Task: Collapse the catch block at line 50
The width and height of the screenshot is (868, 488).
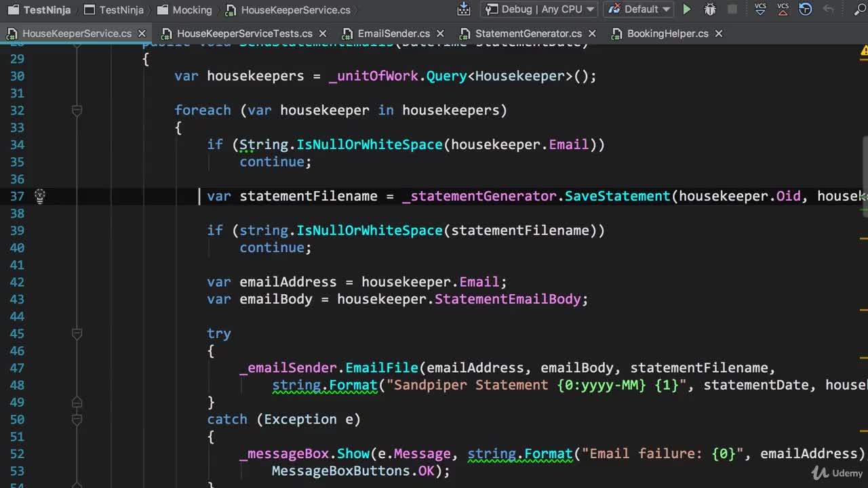Action: (x=77, y=420)
